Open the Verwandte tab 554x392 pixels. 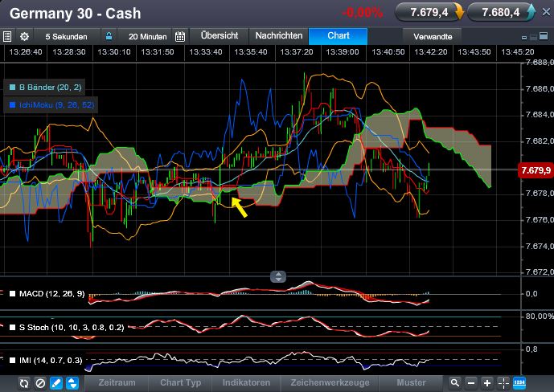pyautogui.click(x=433, y=37)
